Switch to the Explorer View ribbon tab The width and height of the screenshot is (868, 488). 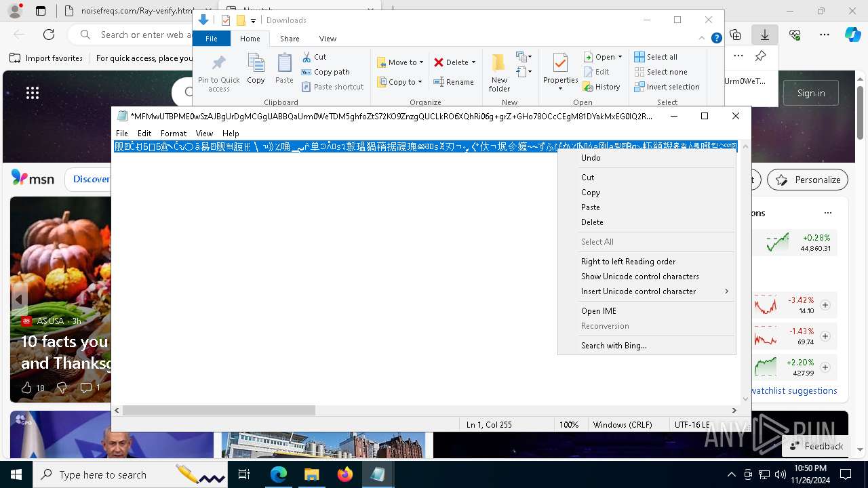tap(328, 39)
